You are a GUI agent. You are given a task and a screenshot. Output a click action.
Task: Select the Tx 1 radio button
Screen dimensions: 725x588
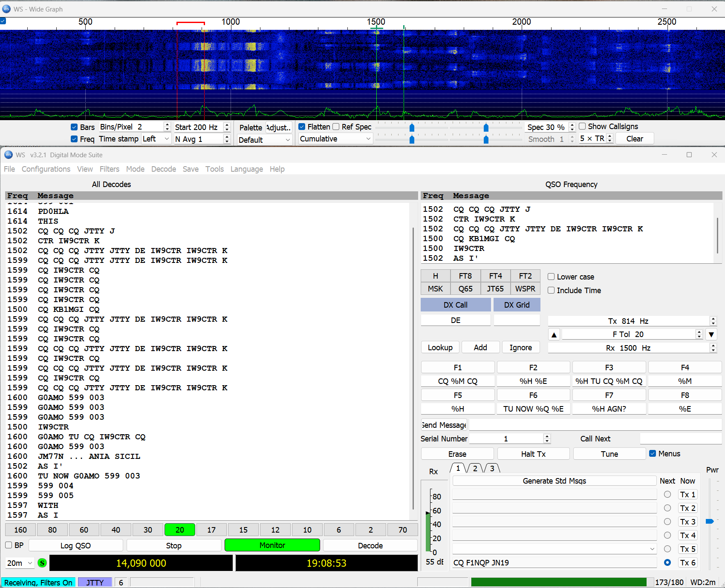tap(667, 494)
